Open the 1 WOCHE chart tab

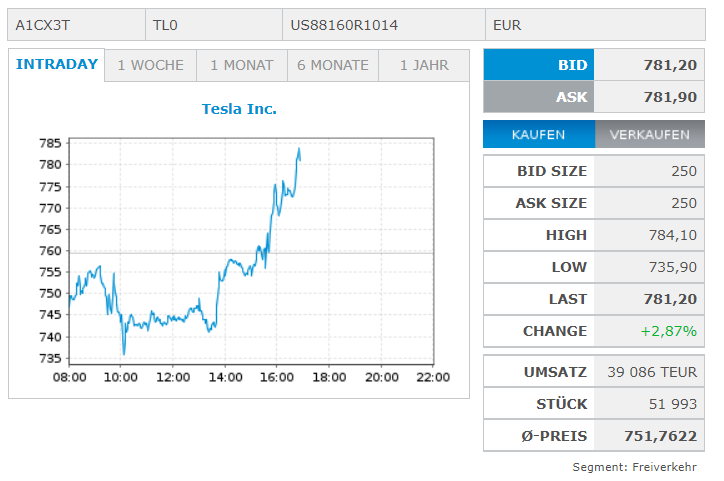[x=150, y=66]
